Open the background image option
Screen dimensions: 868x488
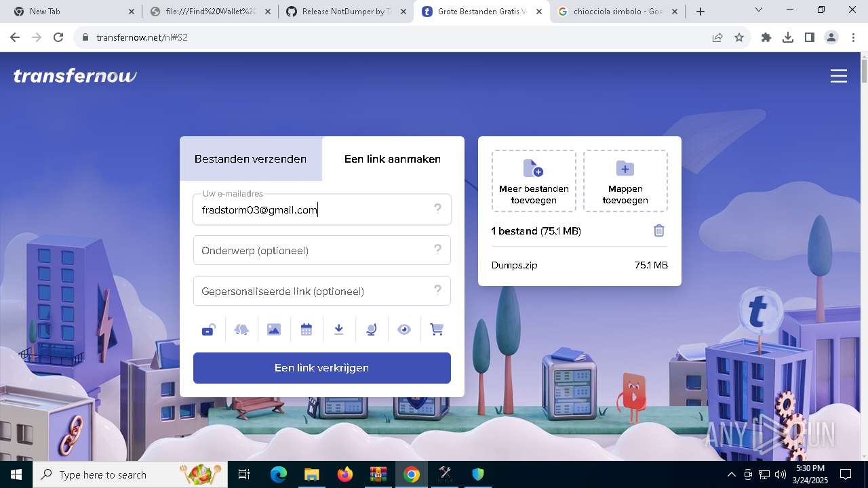click(x=274, y=329)
